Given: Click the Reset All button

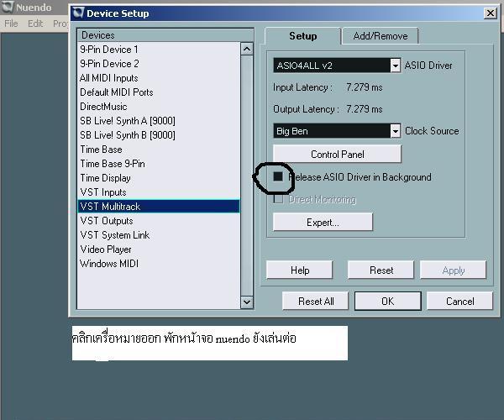Looking at the screenshot, I should point(316,301).
